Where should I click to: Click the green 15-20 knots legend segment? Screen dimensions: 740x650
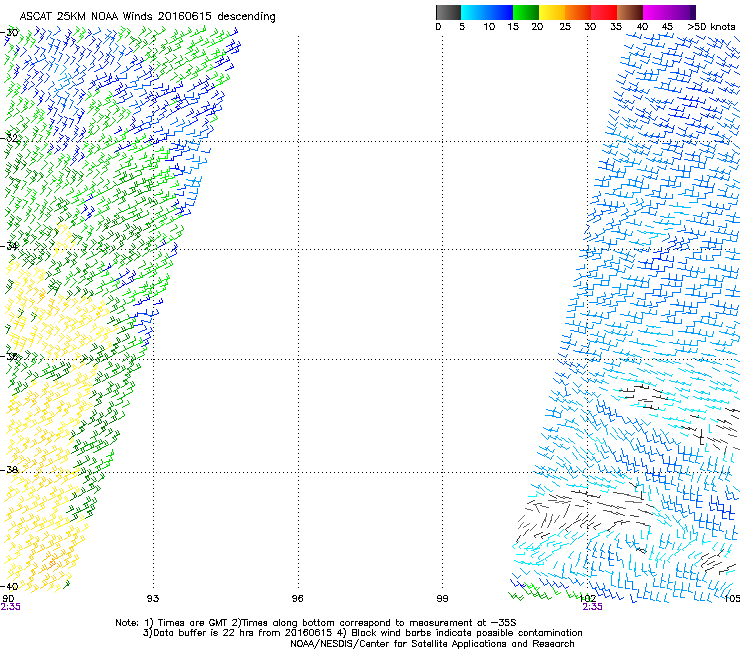526,12
